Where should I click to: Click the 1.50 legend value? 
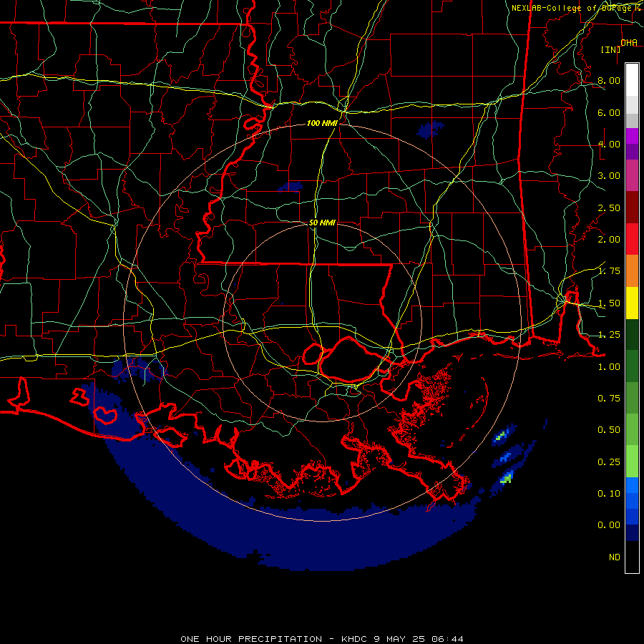(x=609, y=303)
